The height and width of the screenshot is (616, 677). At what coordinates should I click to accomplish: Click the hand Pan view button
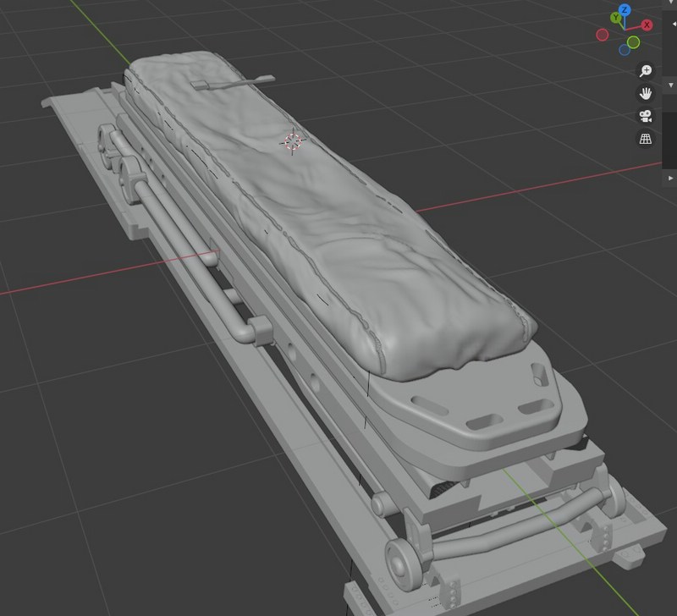pyautogui.click(x=646, y=93)
